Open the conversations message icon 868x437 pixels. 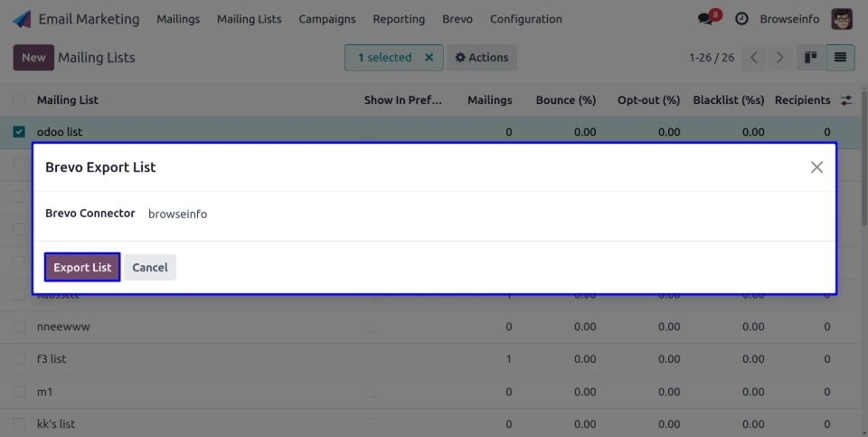point(706,19)
